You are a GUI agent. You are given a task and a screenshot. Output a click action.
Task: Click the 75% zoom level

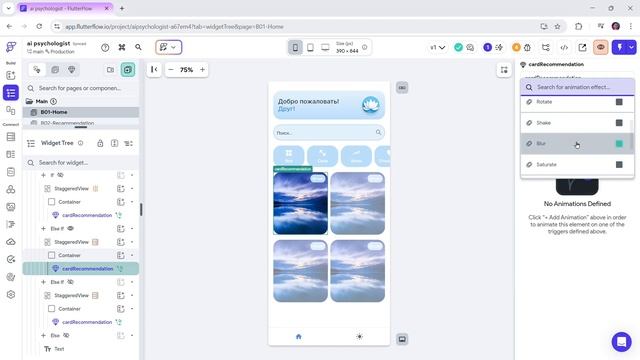(187, 70)
